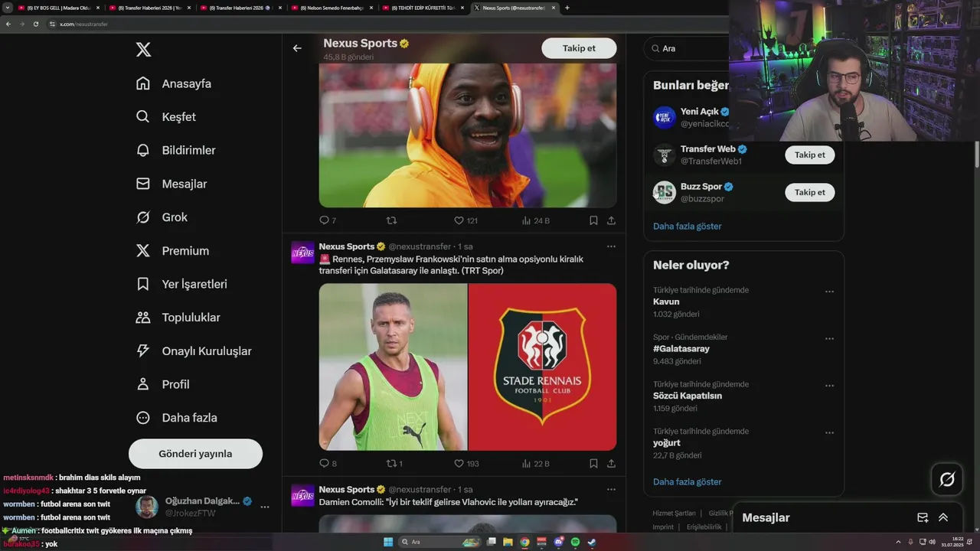This screenshot has height=551, width=980.
Task: Open Topluluklar communities
Action: point(178,318)
